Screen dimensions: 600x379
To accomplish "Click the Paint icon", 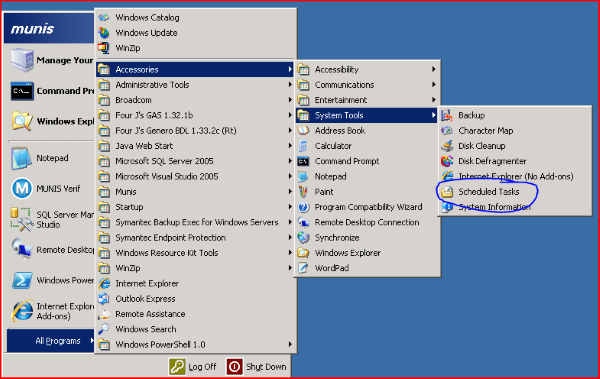I will coord(303,192).
